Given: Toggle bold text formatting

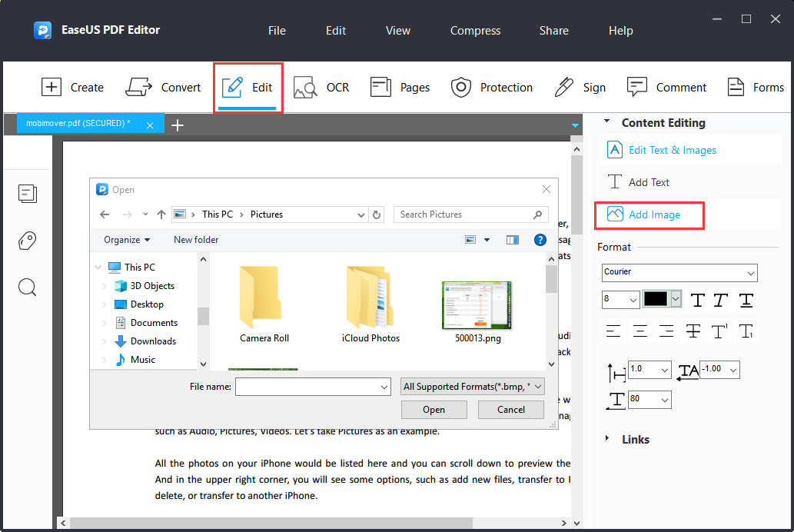Looking at the screenshot, I should [698, 300].
